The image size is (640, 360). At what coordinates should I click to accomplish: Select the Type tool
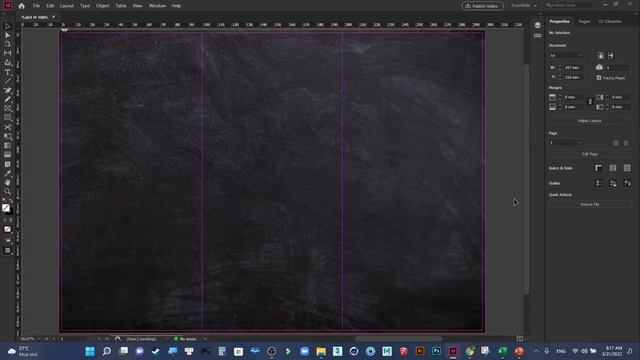coord(7,72)
